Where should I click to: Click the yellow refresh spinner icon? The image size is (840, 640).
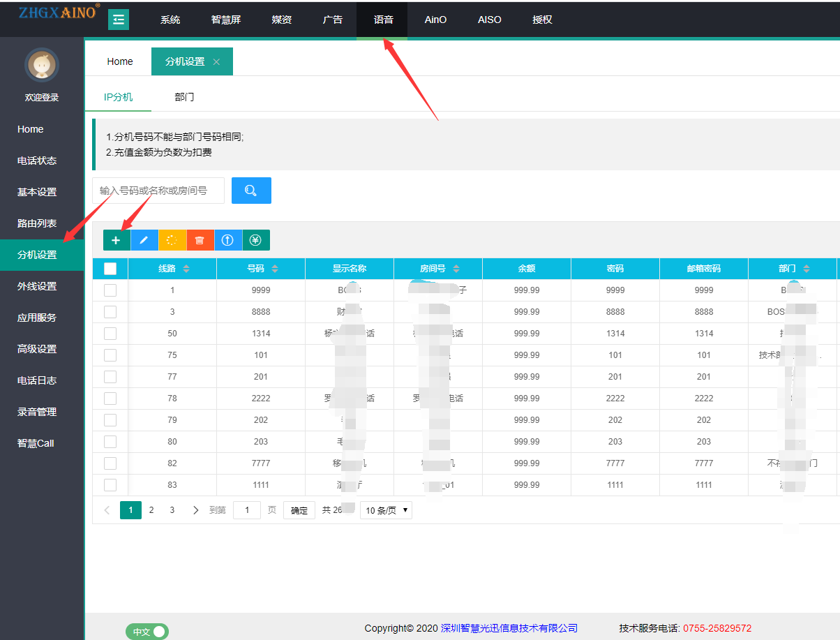(x=172, y=240)
